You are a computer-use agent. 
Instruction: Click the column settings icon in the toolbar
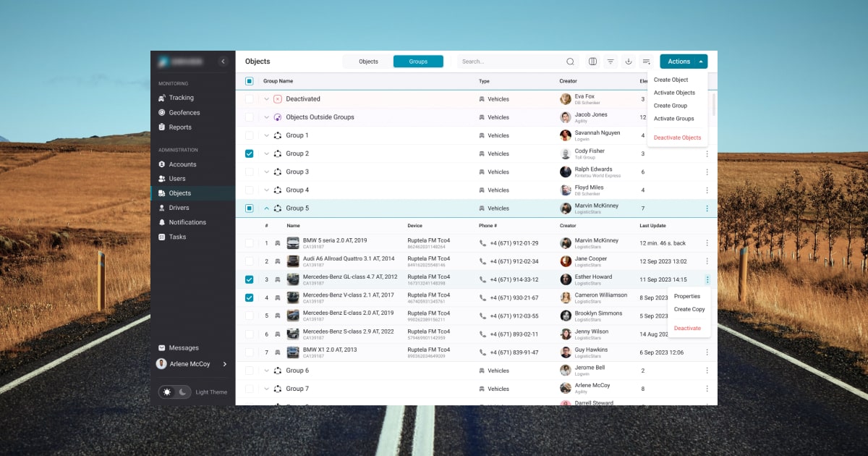click(x=592, y=62)
